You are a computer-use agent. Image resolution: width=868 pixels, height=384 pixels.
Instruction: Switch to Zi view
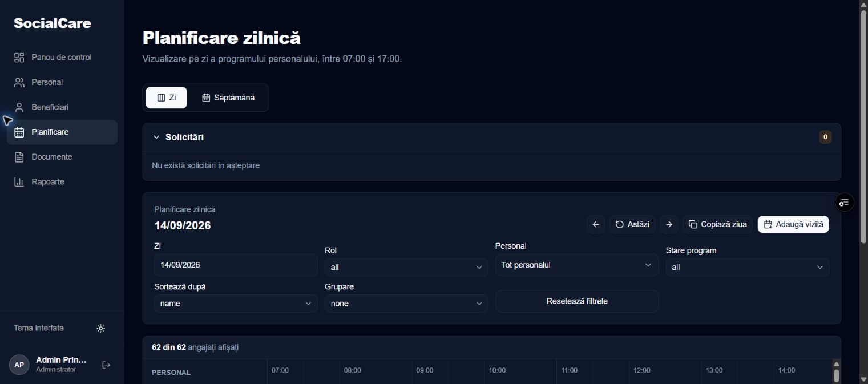(x=166, y=98)
